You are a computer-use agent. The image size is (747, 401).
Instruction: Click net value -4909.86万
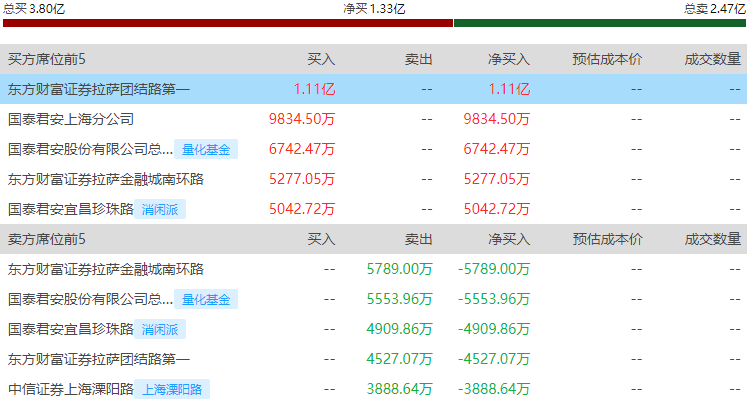tap(494, 329)
